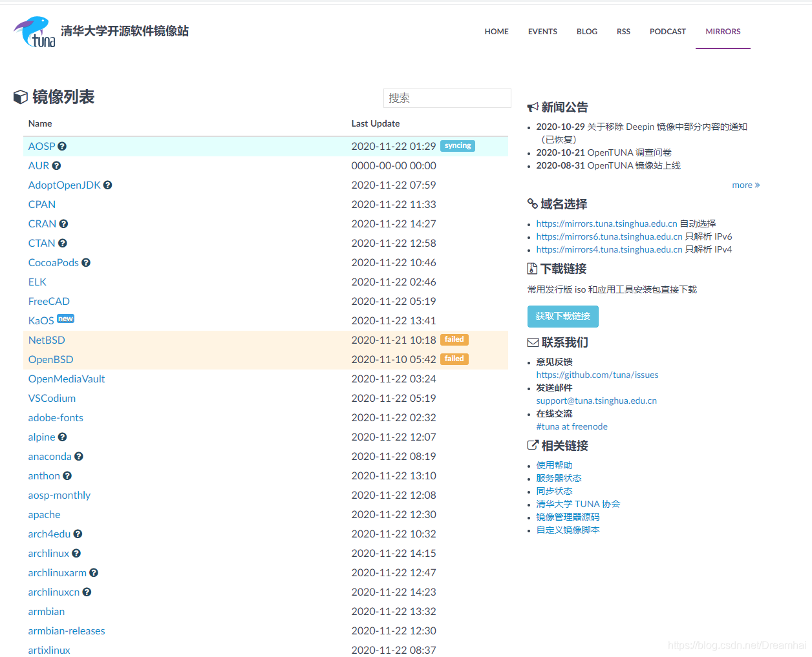
Task: Click the 'Name' column header
Action: click(40, 124)
